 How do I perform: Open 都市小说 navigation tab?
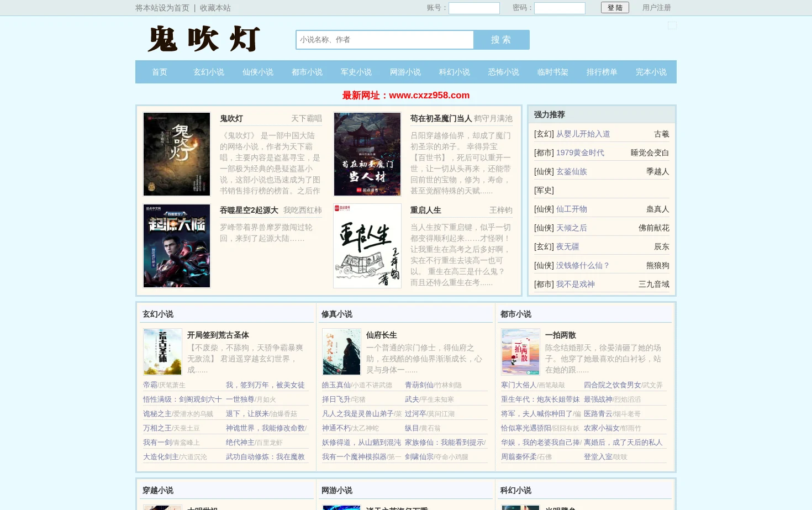tap(307, 72)
